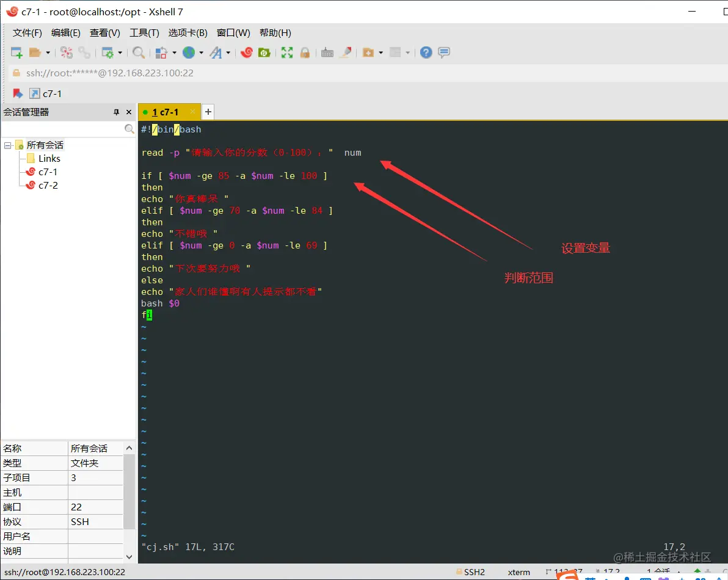Click the Open Session folder icon
The width and height of the screenshot is (728, 580).
click(x=35, y=53)
